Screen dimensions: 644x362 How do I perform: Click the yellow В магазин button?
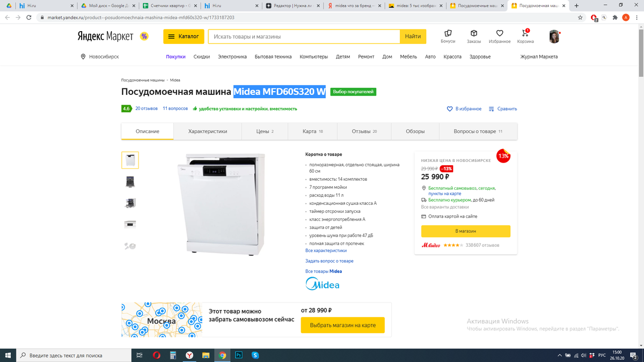coord(466,231)
